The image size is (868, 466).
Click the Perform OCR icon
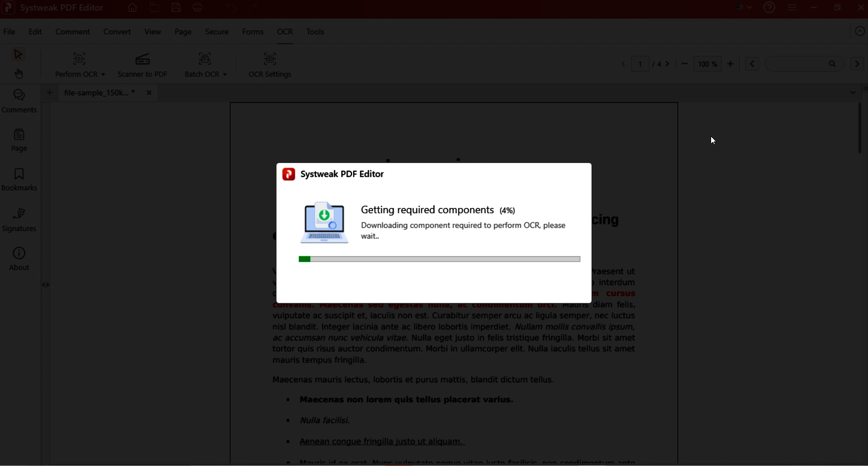[79, 59]
